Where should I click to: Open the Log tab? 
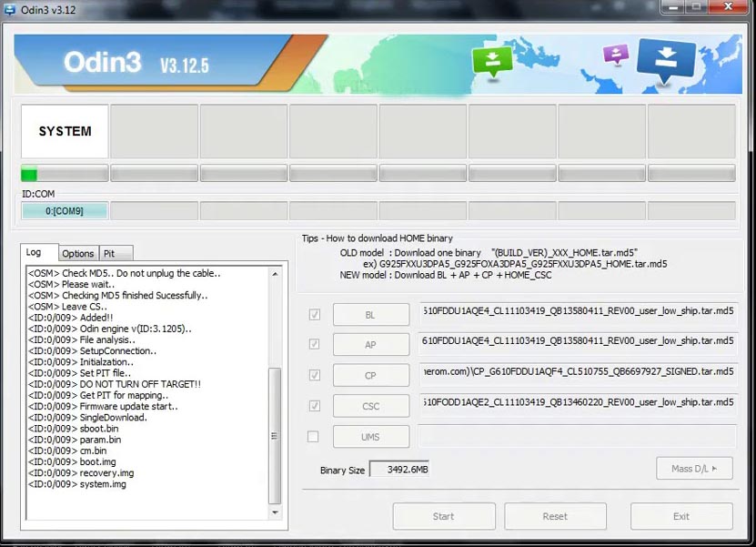(x=39, y=252)
